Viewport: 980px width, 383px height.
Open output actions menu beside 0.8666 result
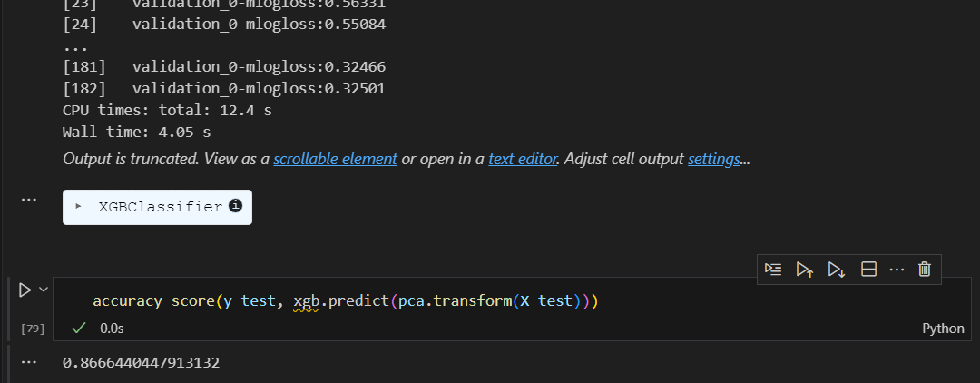pyautogui.click(x=29, y=362)
